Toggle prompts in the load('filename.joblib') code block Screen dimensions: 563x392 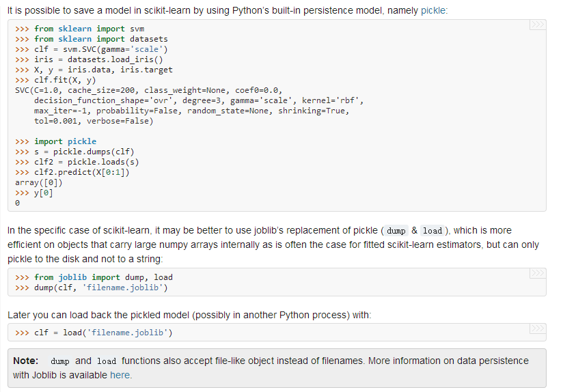point(538,330)
